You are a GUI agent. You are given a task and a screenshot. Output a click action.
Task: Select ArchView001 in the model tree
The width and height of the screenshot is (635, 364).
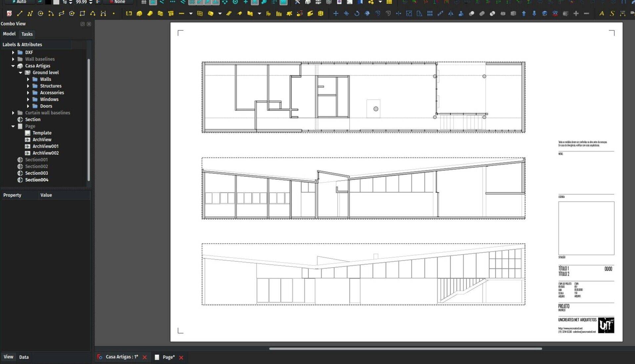45,146
